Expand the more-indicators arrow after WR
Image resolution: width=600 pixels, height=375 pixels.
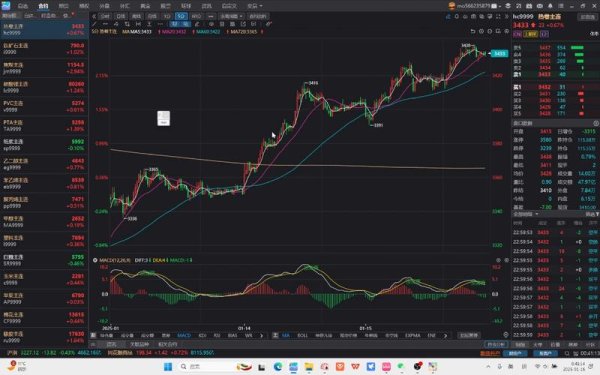[261, 336]
